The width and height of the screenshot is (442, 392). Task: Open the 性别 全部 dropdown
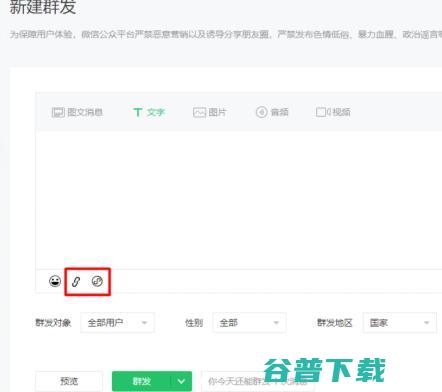tap(249, 323)
